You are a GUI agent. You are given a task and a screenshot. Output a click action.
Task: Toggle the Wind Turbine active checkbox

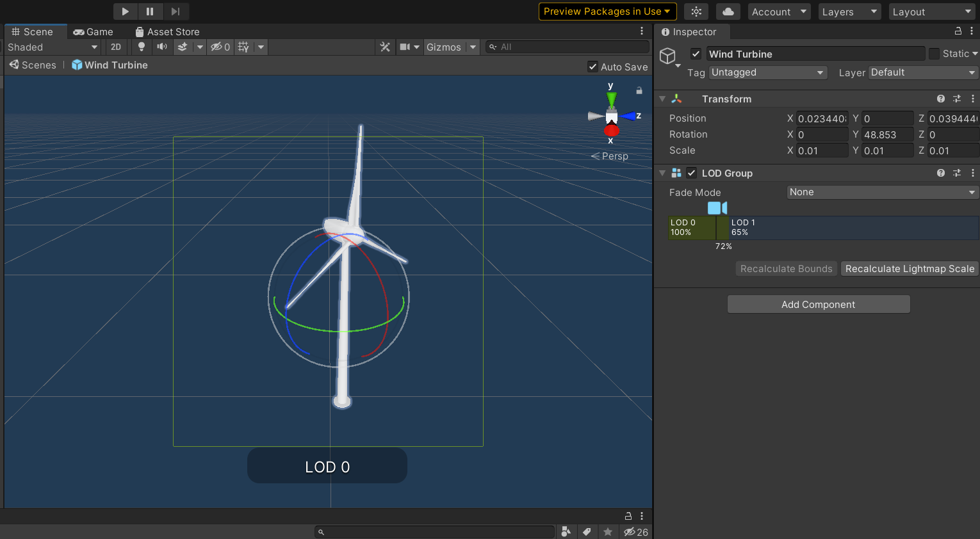pyautogui.click(x=696, y=54)
